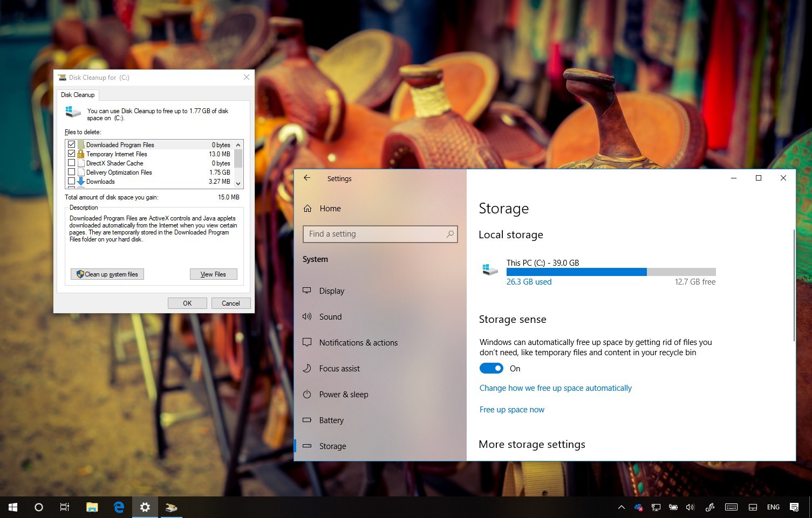
Task: Launch Microsoft Edge from taskbar
Action: [119, 507]
